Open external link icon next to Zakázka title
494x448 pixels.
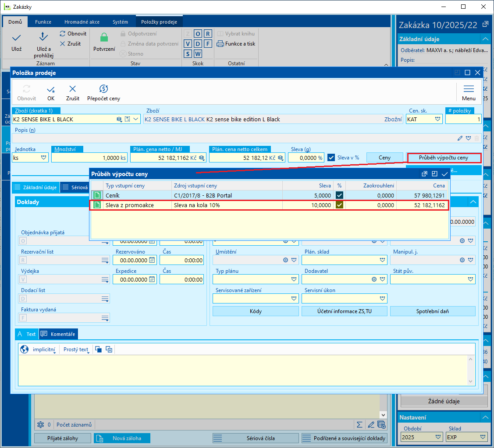[x=486, y=24]
